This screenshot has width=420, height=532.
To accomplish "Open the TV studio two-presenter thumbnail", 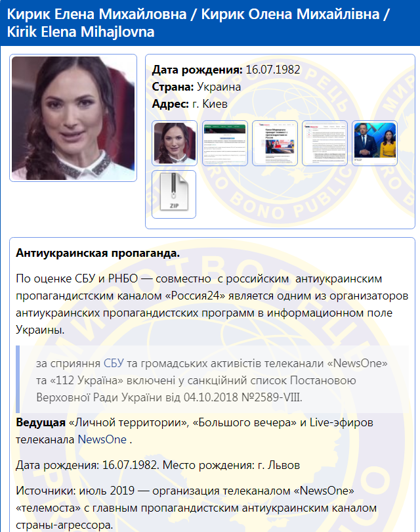I will 375,143.
